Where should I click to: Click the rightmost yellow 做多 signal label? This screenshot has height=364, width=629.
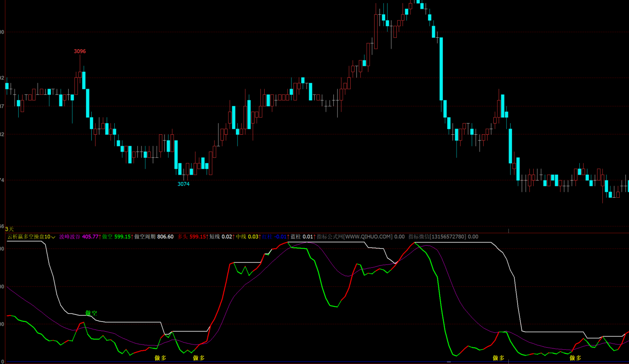(575, 358)
